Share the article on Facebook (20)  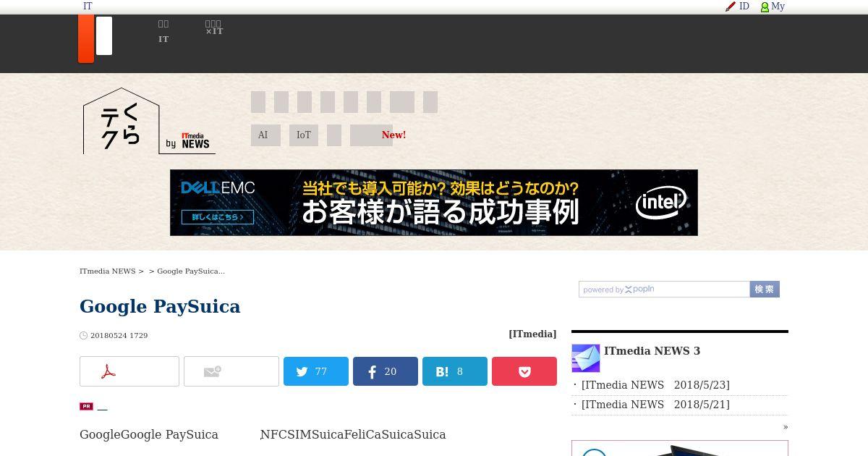[x=386, y=371]
